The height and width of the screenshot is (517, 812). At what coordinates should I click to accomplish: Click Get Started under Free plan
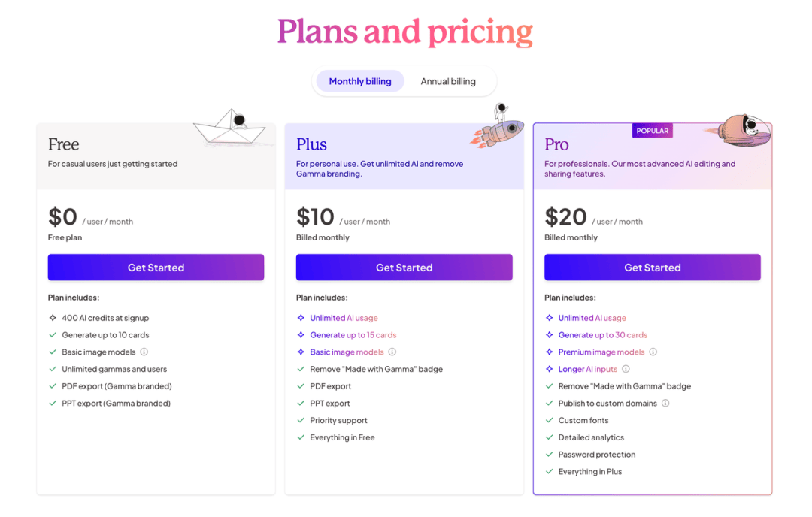tap(156, 268)
